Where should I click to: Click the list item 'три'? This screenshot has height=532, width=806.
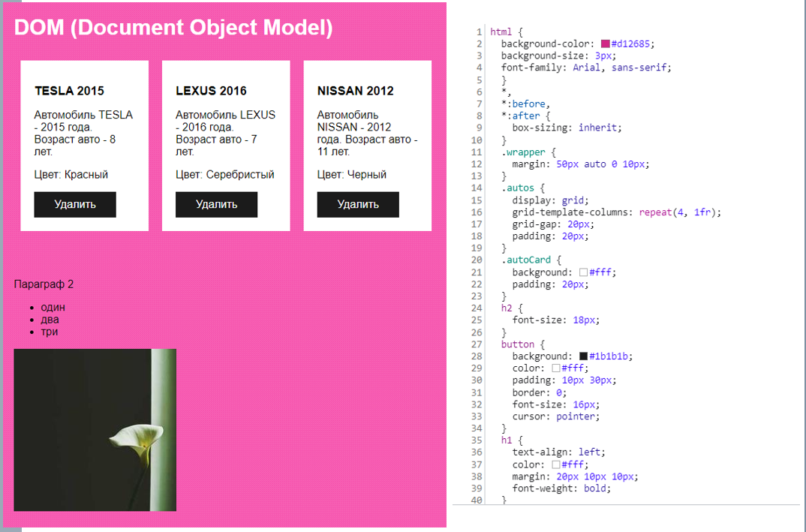50,332
